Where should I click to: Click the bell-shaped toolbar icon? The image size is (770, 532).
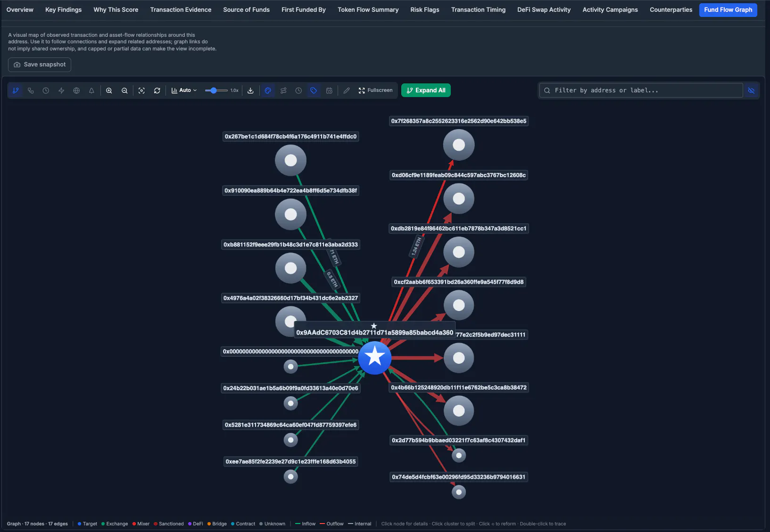(91, 90)
